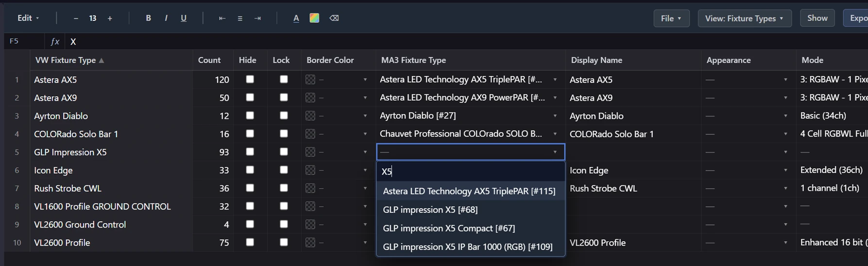The height and width of the screenshot is (266, 868).
Task: Open the text color tool
Action: pyautogui.click(x=296, y=18)
